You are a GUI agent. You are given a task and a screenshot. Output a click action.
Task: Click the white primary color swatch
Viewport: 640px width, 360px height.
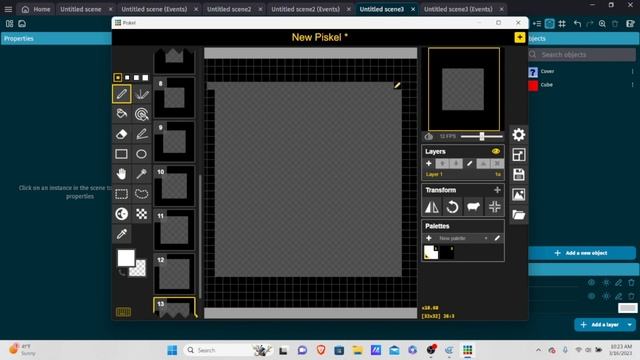pos(126,258)
